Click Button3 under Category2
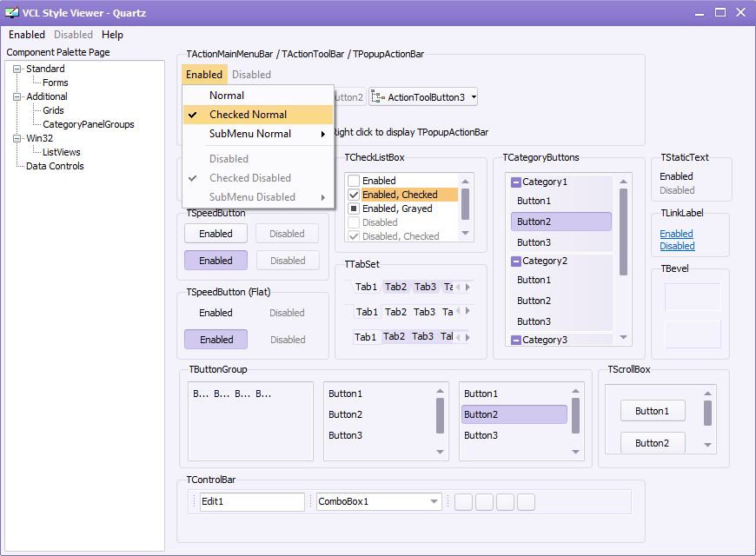This screenshot has width=756, height=556. 560,321
